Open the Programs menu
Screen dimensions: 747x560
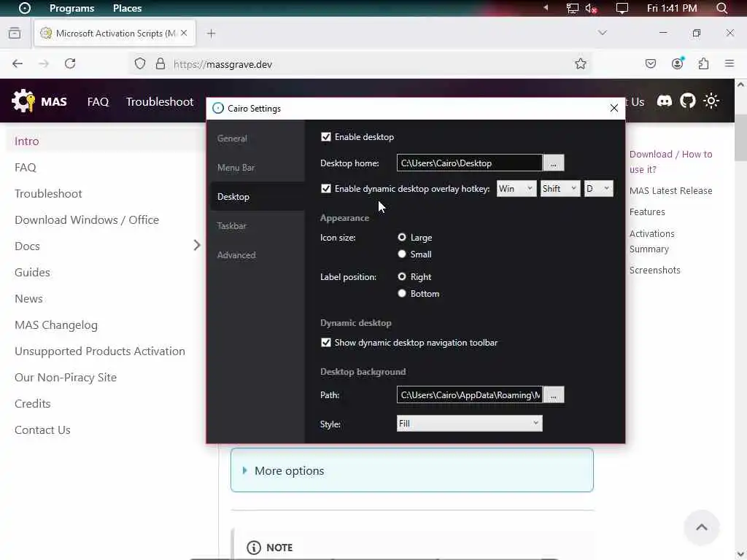point(72,8)
